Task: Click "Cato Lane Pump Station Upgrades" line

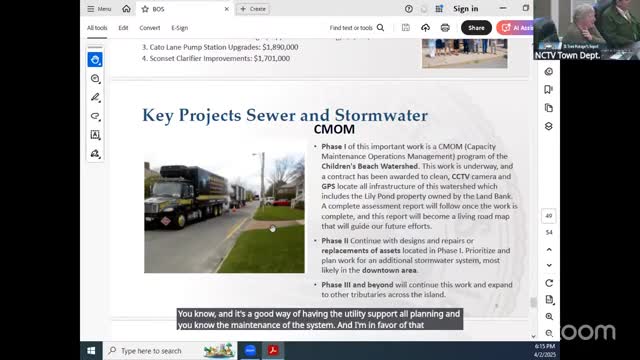Action: 220,47
